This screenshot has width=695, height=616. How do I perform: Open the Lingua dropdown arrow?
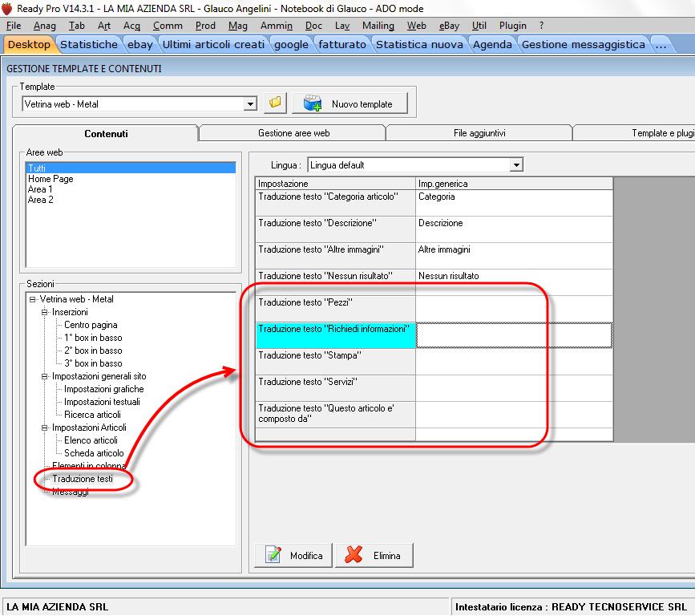coord(516,165)
